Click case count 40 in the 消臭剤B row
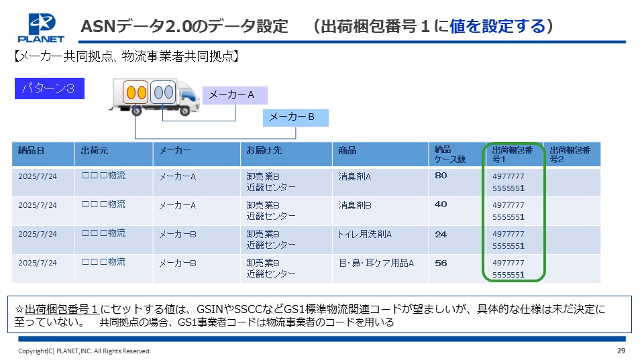 pyautogui.click(x=441, y=204)
